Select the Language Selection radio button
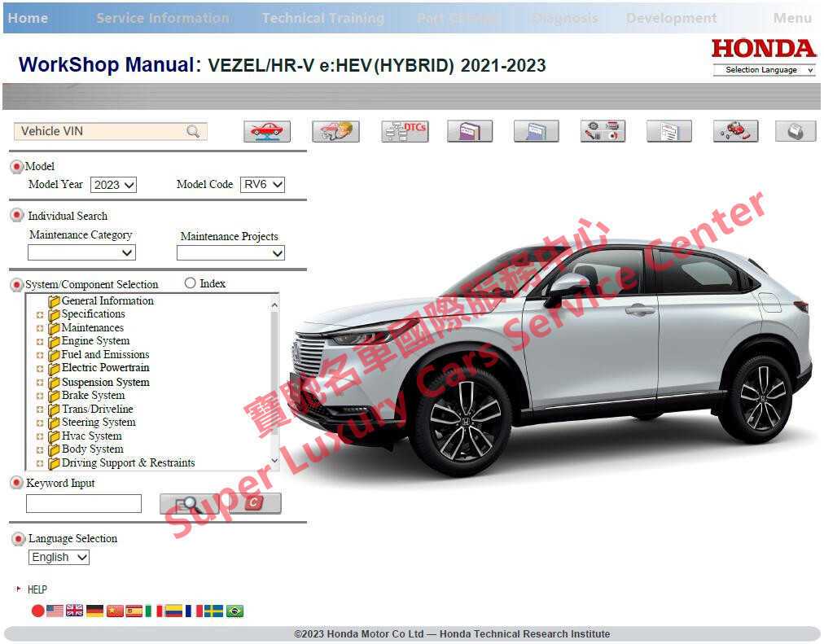 tap(18, 538)
